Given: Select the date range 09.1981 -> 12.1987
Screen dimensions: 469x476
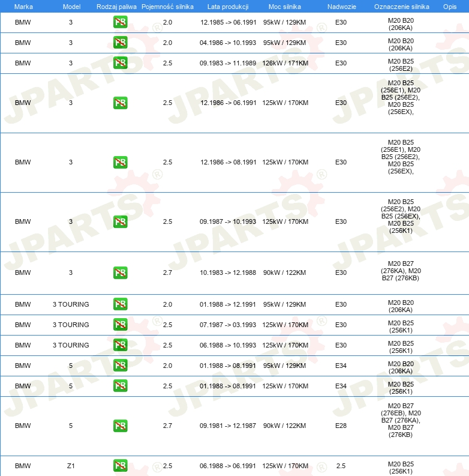Looking at the screenshot, I should (x=228, y=426).
